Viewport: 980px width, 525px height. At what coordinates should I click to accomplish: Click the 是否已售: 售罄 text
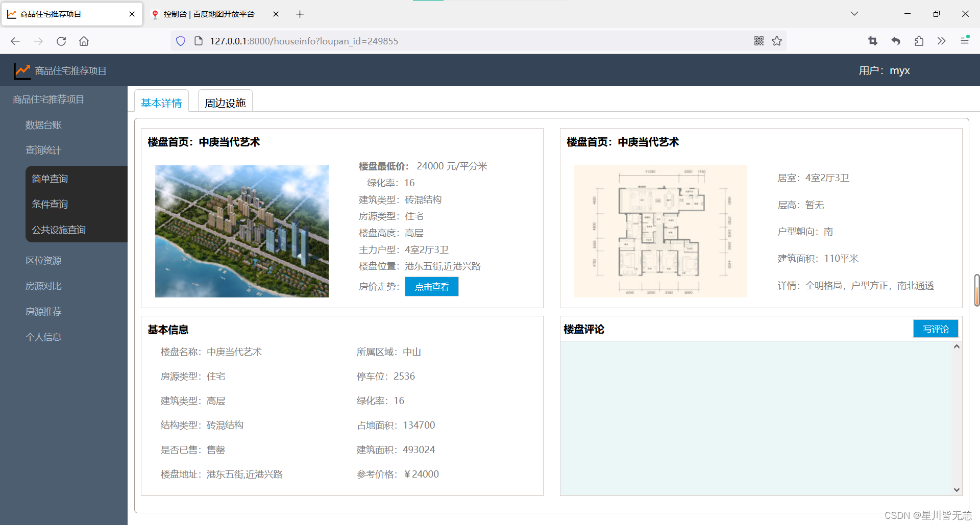coord(193,450)
